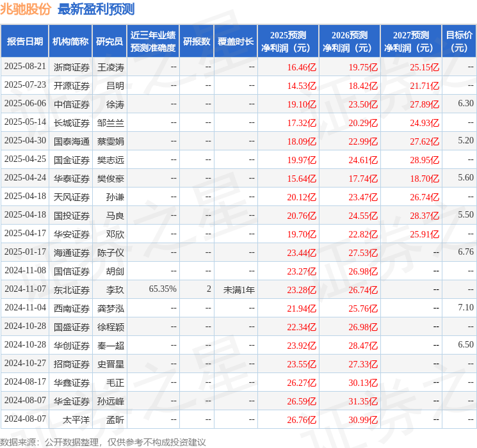Screen dimensions: 477x448
Task: Click the 覆盖时长 column header
Action: (x=236, y=42)
